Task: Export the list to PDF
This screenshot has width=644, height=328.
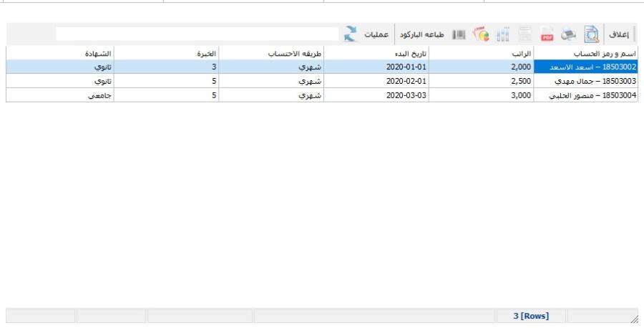Action: [547, 34]
